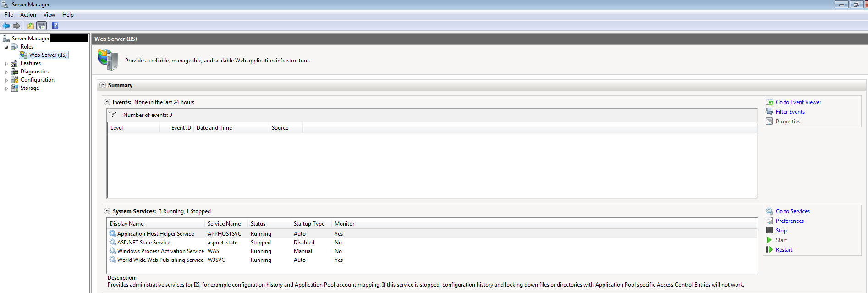
Task: Click the Storage node icon
Action: point(15,88)
